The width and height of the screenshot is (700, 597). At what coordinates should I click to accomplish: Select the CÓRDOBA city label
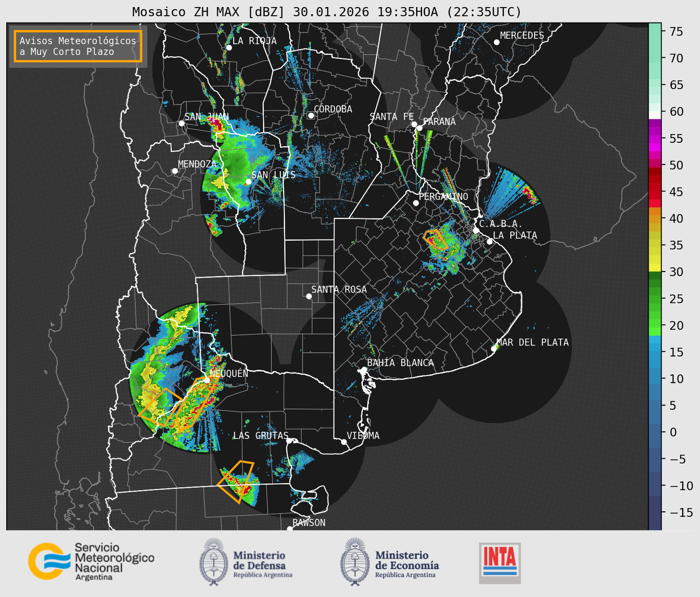coord(333,109)
